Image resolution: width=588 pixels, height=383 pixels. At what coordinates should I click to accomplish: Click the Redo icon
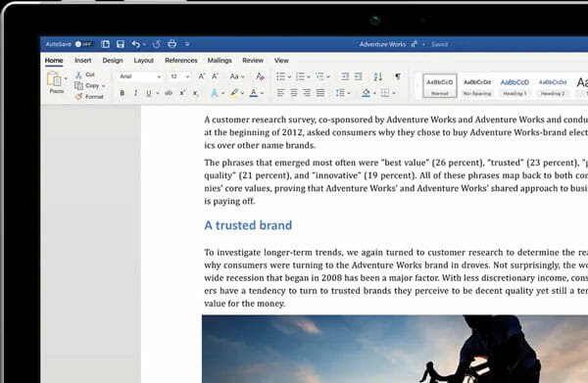157,44
